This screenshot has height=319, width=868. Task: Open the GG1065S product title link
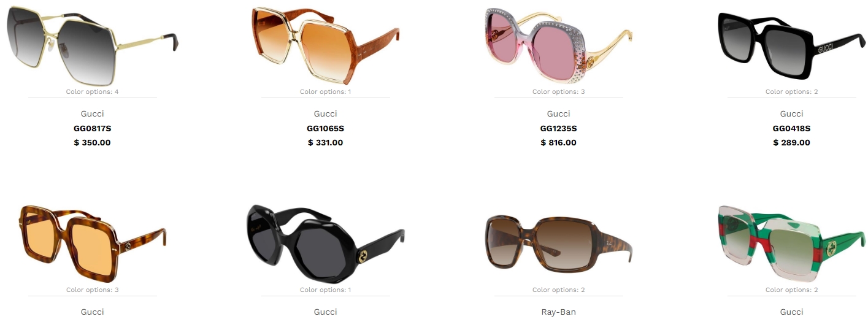(x=325, y=129)
